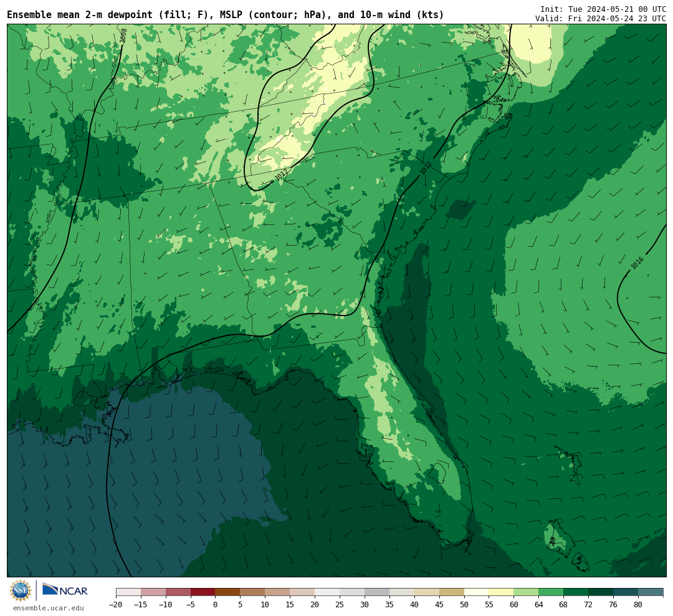
Task: Pick the green swatch between 68 and 72
Action: 576,592
